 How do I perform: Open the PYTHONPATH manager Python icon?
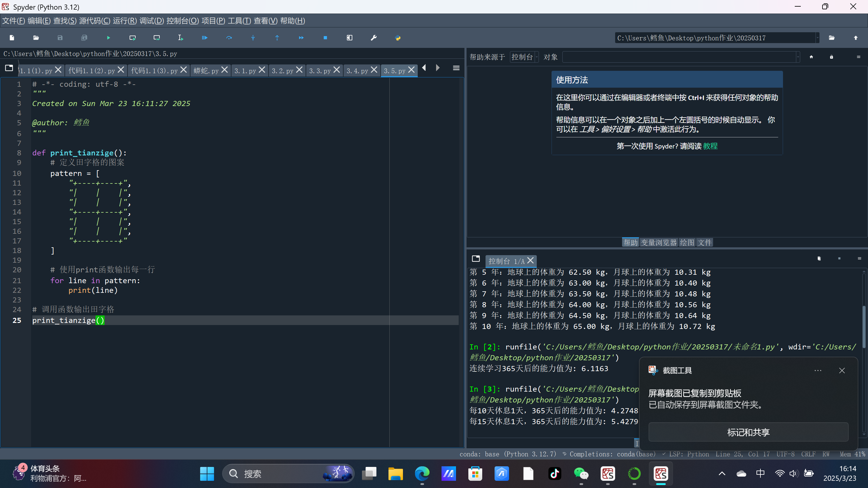[x=398, y=38]
